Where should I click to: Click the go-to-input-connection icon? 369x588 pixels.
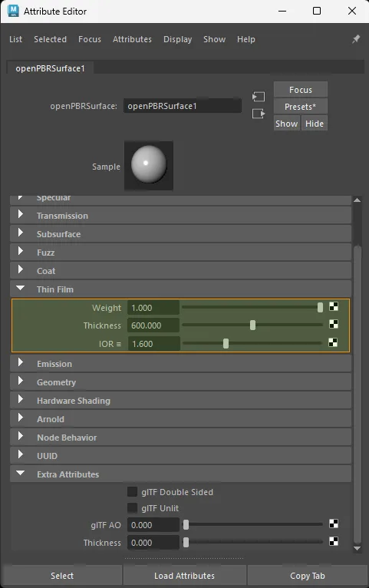pyautogui.click(x=259, y=97)
